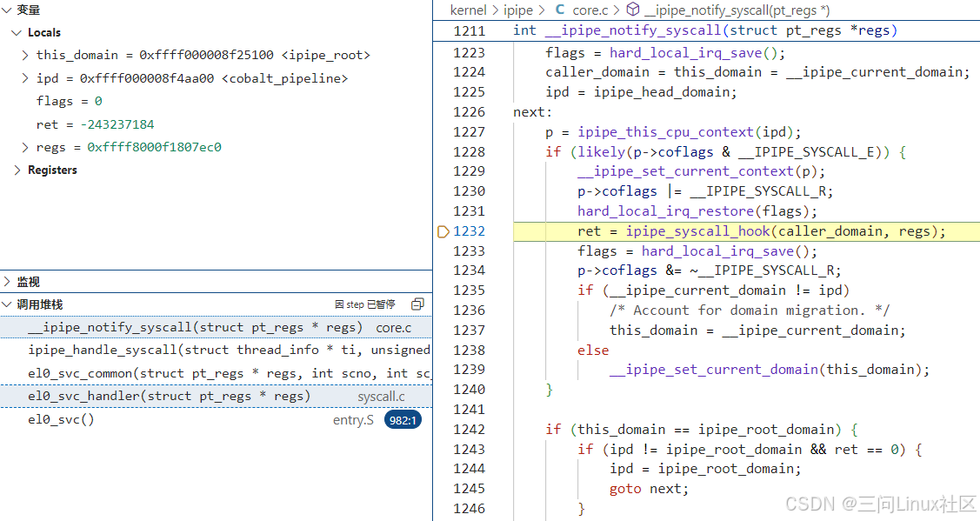Screen dimensions: 980x521
Task: Click the 982:1 line badge
Action: click(x=403, y=420)
